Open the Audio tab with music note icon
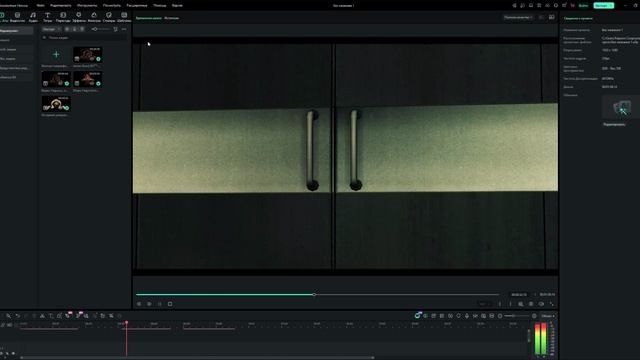 (x=33, y=17)
